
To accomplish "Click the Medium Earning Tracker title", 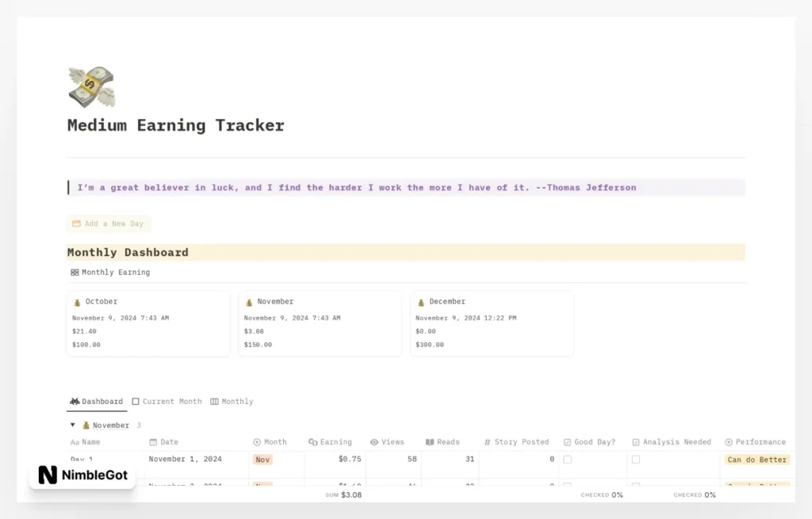I will pyautogui.click(x=175, y=125).
